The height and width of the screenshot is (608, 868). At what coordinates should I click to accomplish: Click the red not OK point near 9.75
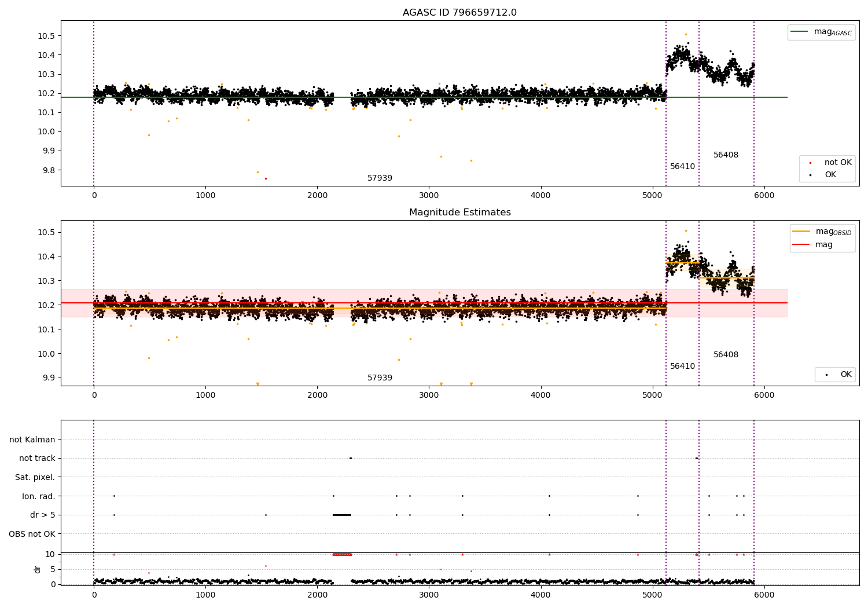(x=266, y=178)
